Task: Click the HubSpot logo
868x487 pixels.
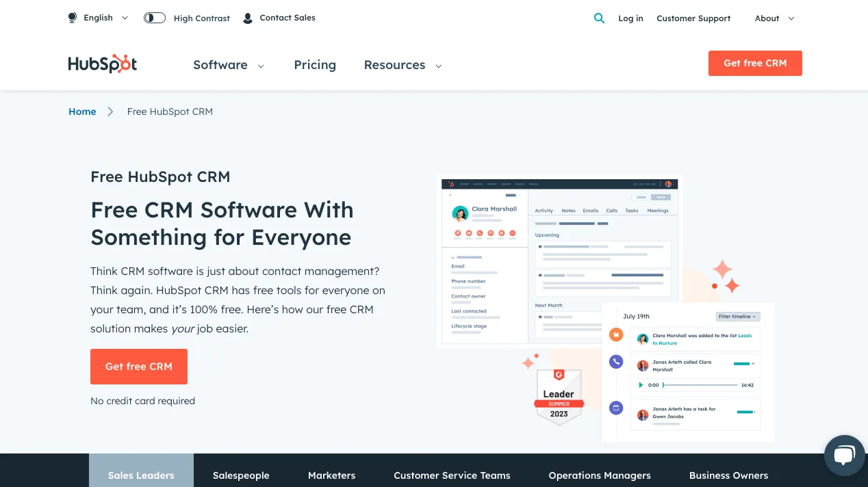Action: tap(103, 64)
